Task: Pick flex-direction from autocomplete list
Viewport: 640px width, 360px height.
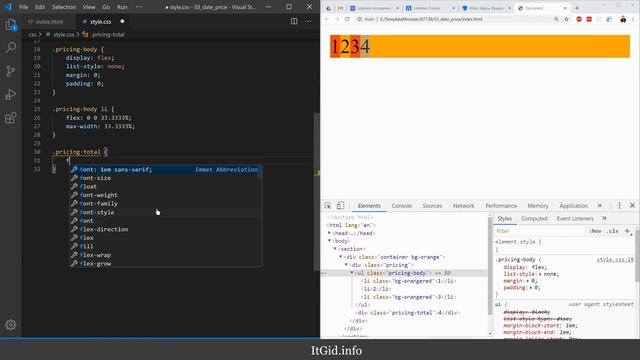Action: [x=166, y=229]
